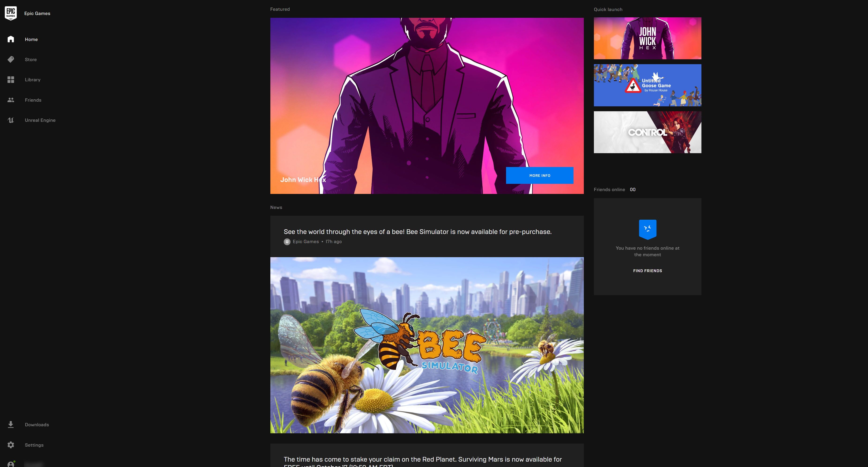This screenshot has height=467, width=868.
Task: Expand the Friends online section
Action: click(x=614, y=189)
